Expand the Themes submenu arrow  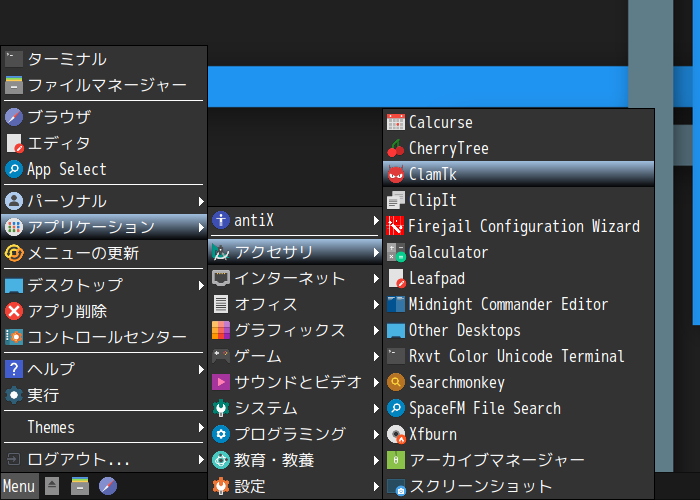click(x=201, y=427)
